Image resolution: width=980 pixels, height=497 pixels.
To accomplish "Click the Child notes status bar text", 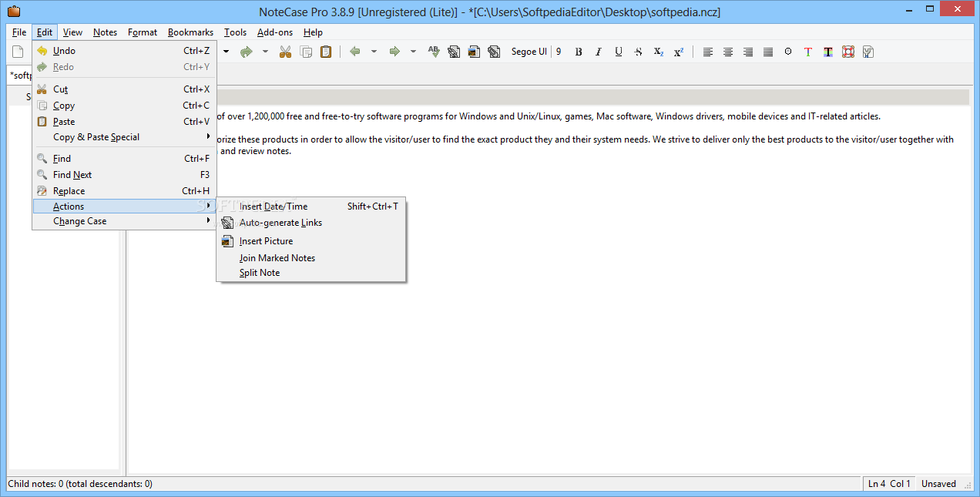I will [x=80, y=484].
